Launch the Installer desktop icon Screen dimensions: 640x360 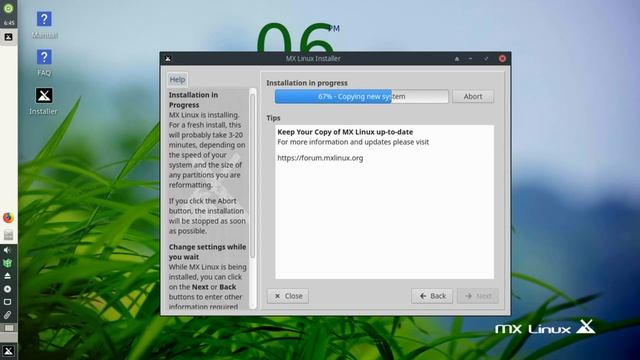click(44, 101)
